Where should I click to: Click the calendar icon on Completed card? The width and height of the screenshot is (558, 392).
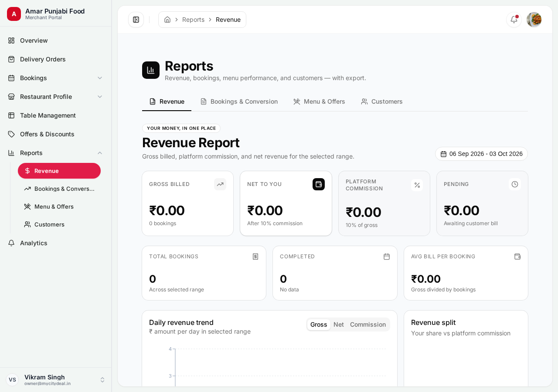tap(387, 257)
